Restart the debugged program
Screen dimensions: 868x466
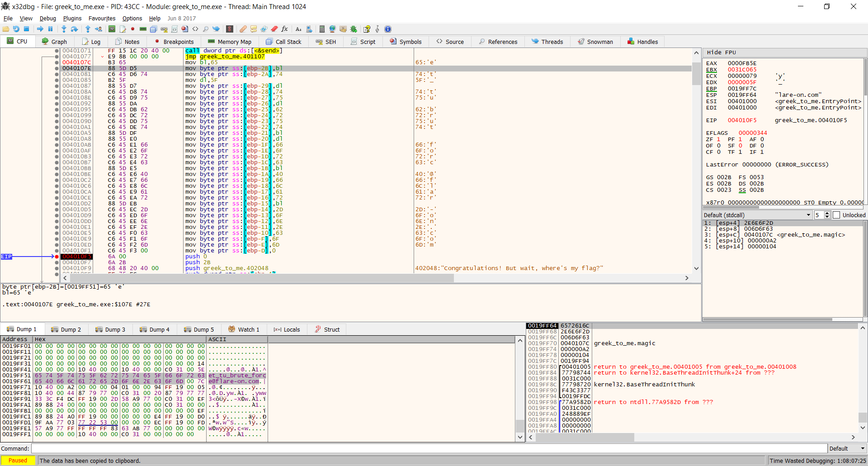(16, 29)
